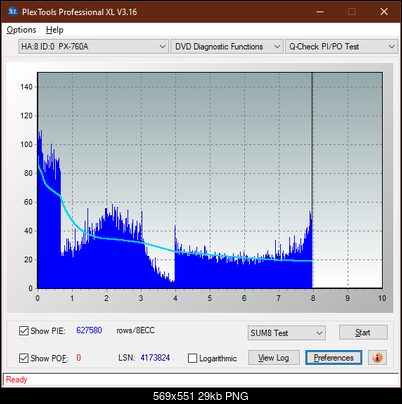Click the rows/8ECC label

(x=135, y=330)
